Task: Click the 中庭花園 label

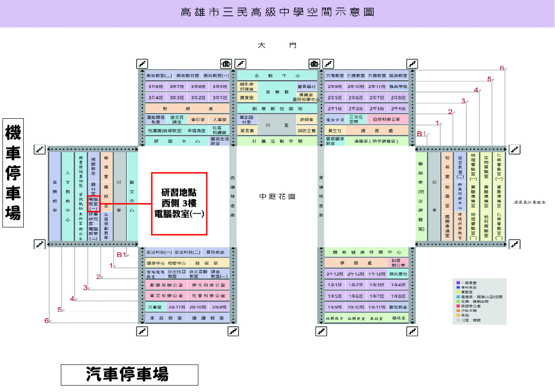Action: click(x=277, y=196)
